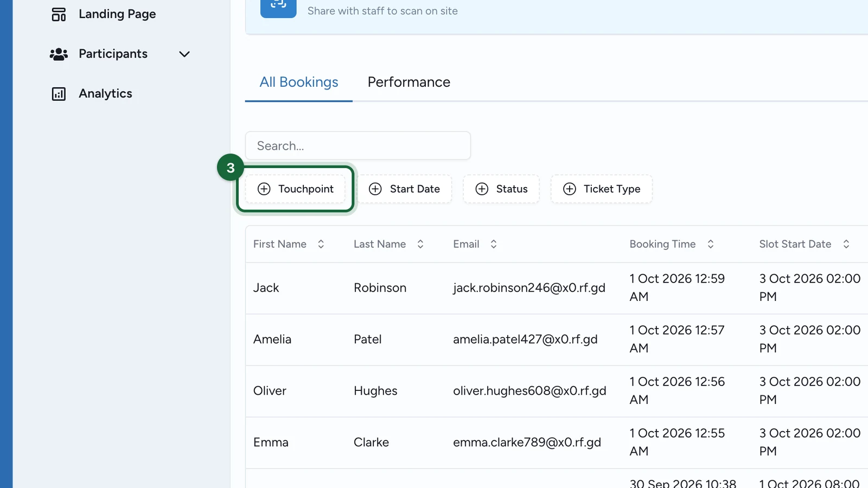The width and height of the screenshot is (868, 488).
Task: Click the first name Oliver
Action: (x=270, y=391)
